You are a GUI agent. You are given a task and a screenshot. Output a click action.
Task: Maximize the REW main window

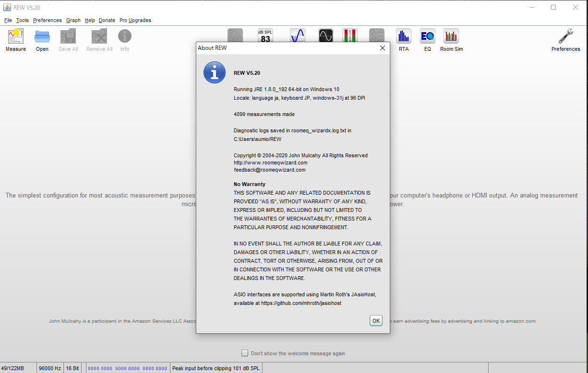553,7
